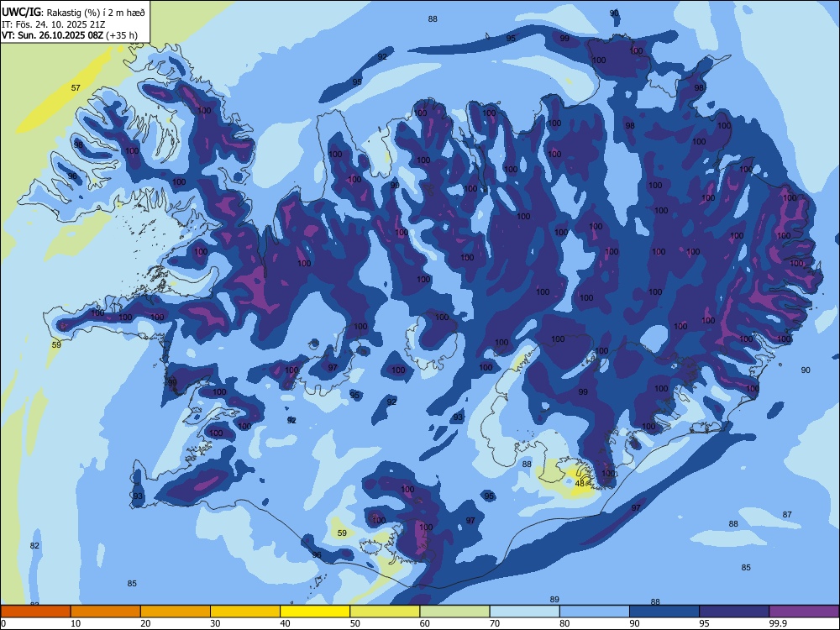Click the legend scale label 10

point(76,623)
